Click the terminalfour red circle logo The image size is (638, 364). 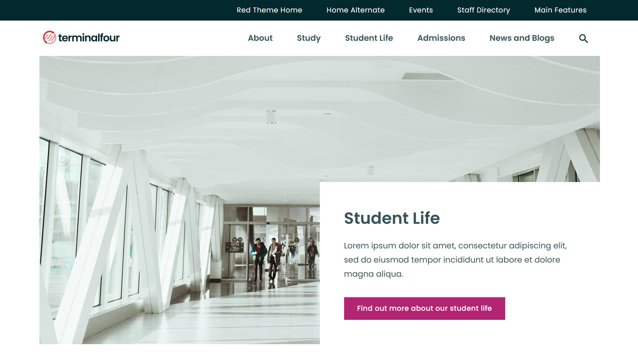coord(50,37)
